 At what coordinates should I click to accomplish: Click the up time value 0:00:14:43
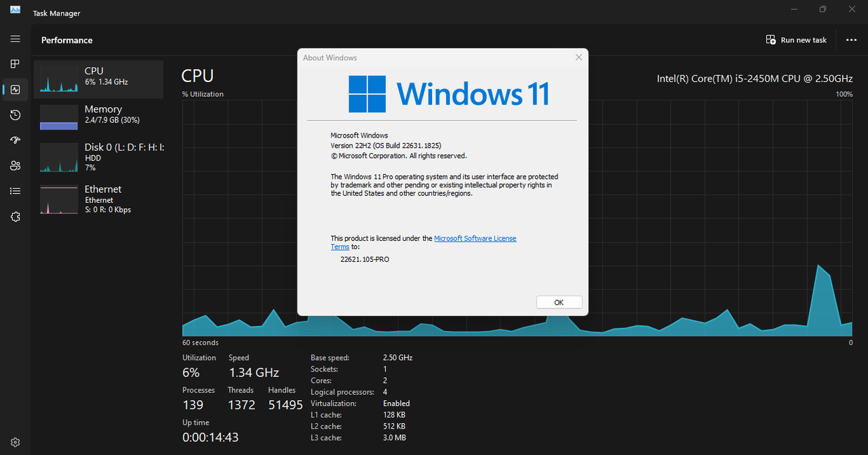[210, 437]
